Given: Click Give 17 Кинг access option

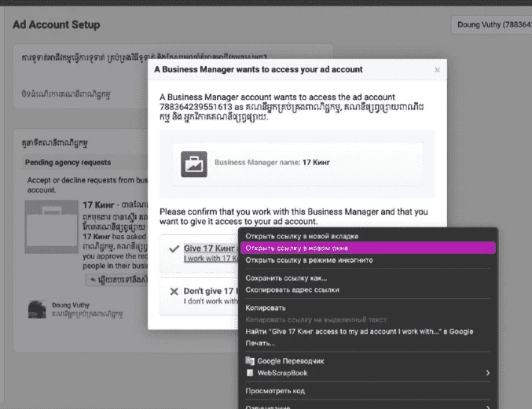Looking at the screenshot, I should 199,253.
